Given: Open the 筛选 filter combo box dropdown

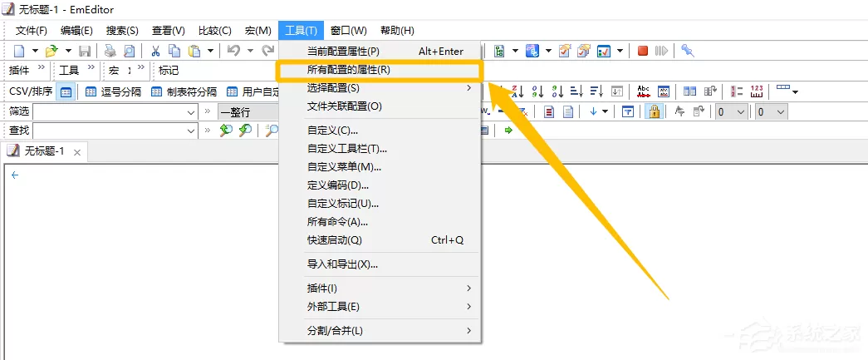Looking at the screenshot, I should click(x=192, y=112).
